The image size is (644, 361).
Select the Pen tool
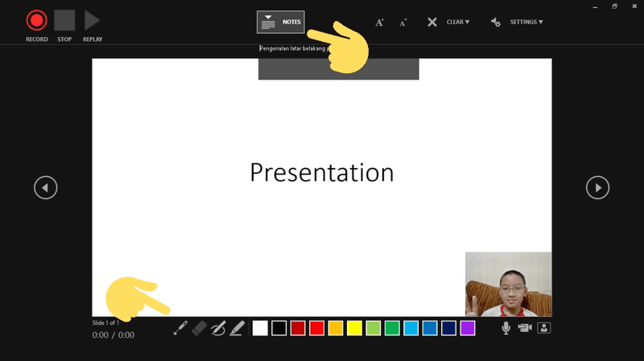coord(218,328)
